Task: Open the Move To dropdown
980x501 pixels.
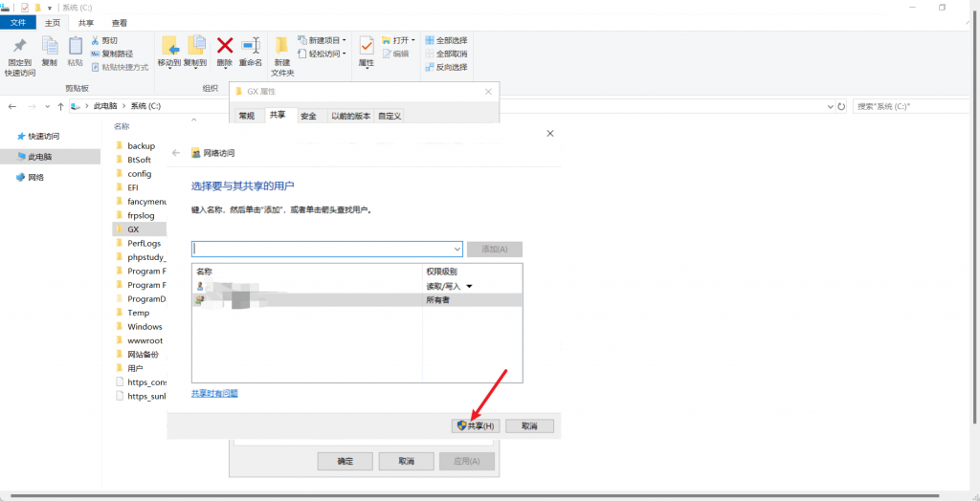Action: [x=169, y=63]
